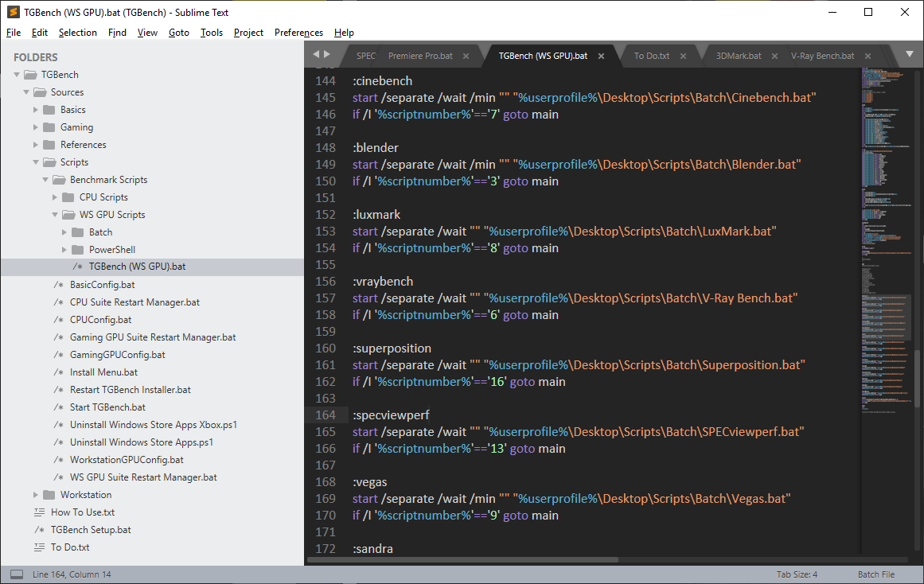Image resolution: width=924 pixels, height=584 pixels.
Task: Click the Scripts folder icon
Action: click(x=49, y=162)
